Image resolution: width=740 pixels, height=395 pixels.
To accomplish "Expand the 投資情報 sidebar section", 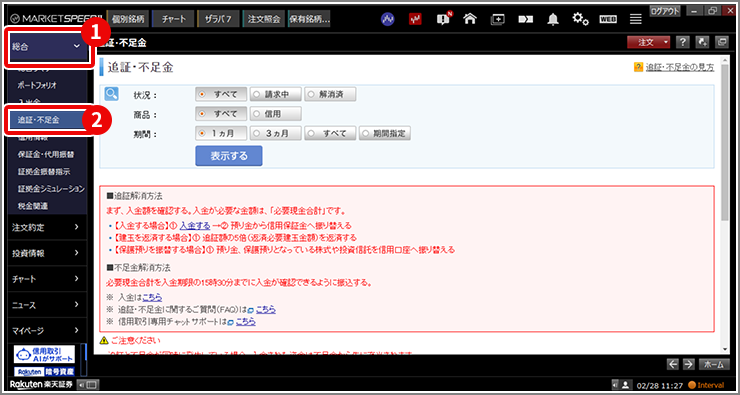I will [x=46, y=253].
